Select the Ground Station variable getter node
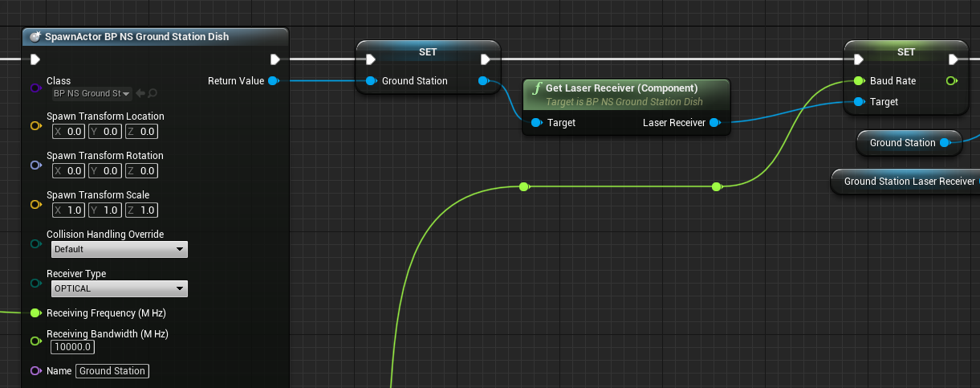Image resolution: width=980 pixels, height=388 pixels. point(902,143)
